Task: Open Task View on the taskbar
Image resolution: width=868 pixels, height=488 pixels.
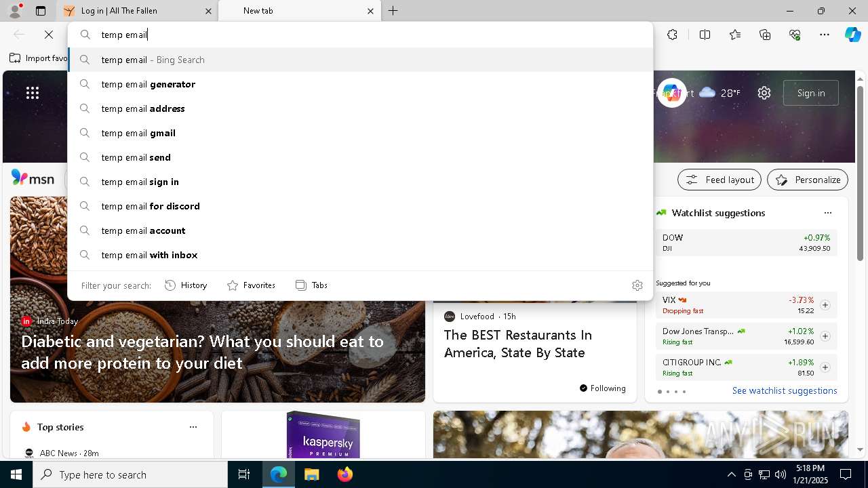Action: (x=244, y=474)
